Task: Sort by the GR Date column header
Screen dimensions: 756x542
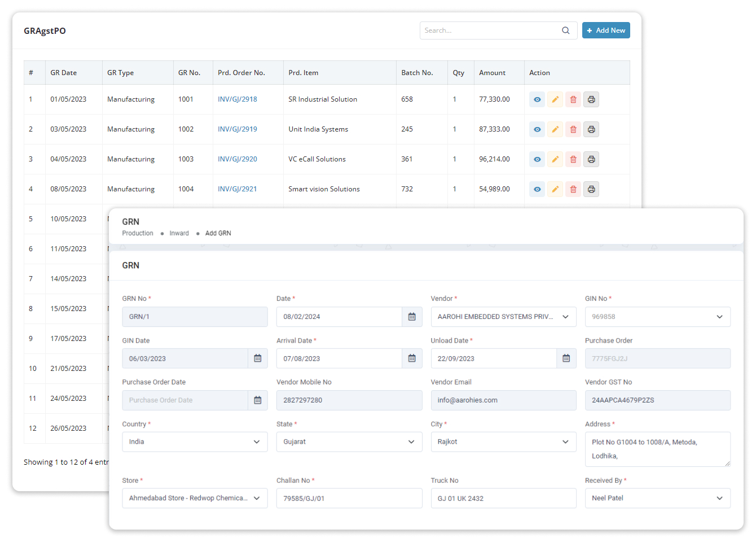Action: [64, 73]
